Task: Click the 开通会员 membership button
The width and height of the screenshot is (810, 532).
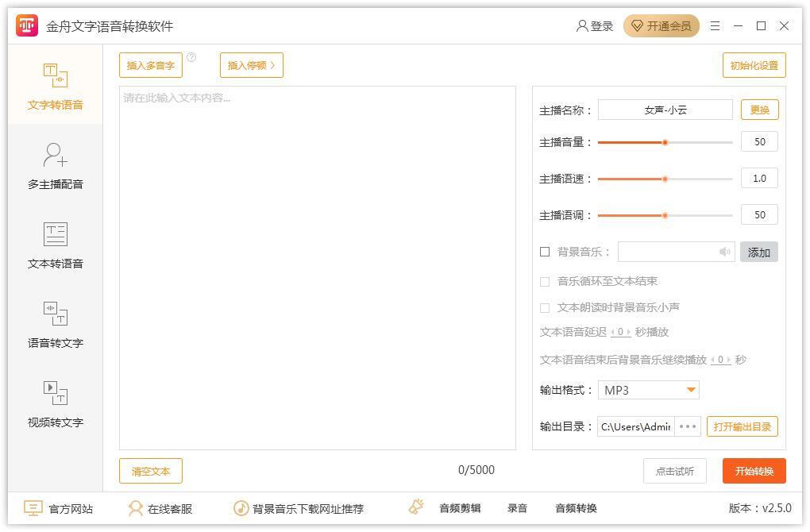Action: (x=661, y=26)
